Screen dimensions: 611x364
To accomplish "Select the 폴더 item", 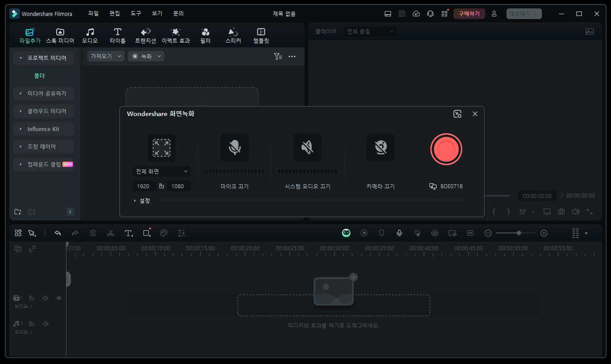I will tap(39, 76).
